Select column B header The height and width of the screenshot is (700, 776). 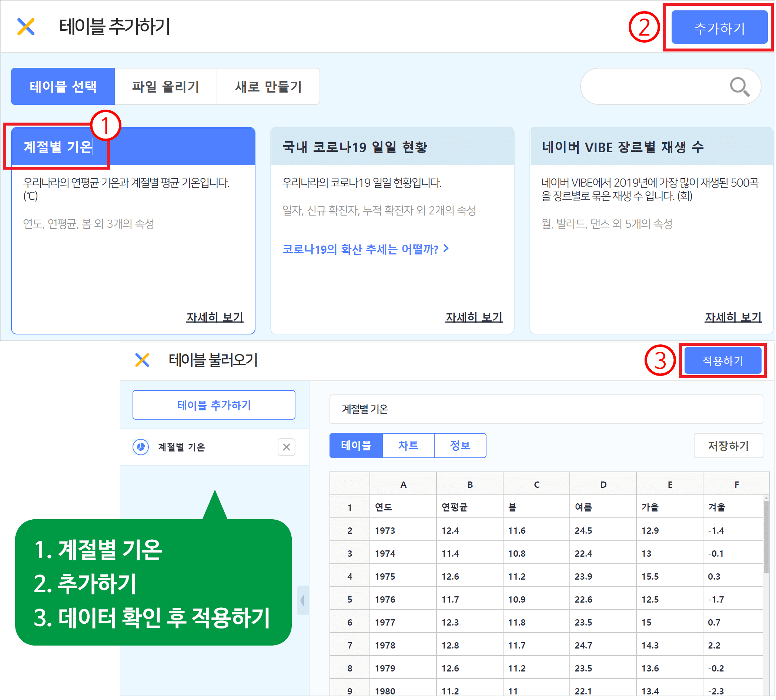click(x=470, y=484)
